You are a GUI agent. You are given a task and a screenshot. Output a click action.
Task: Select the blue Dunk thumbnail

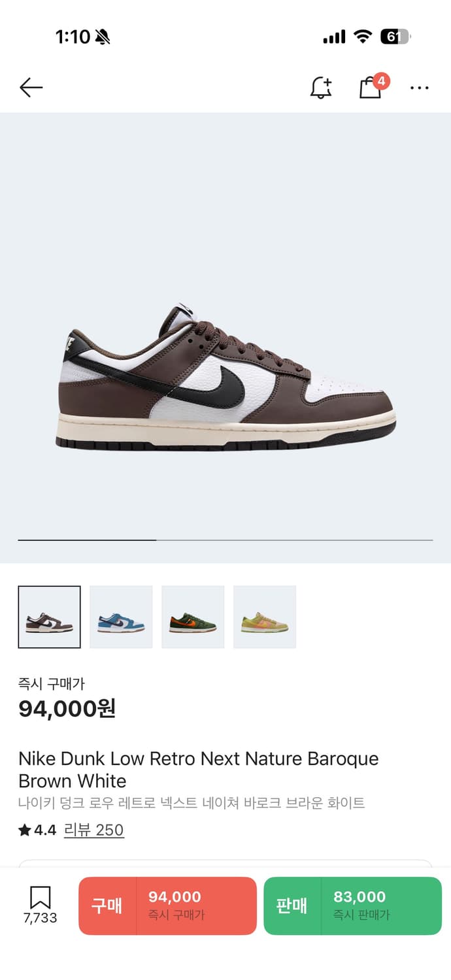(x=121, y=617)
